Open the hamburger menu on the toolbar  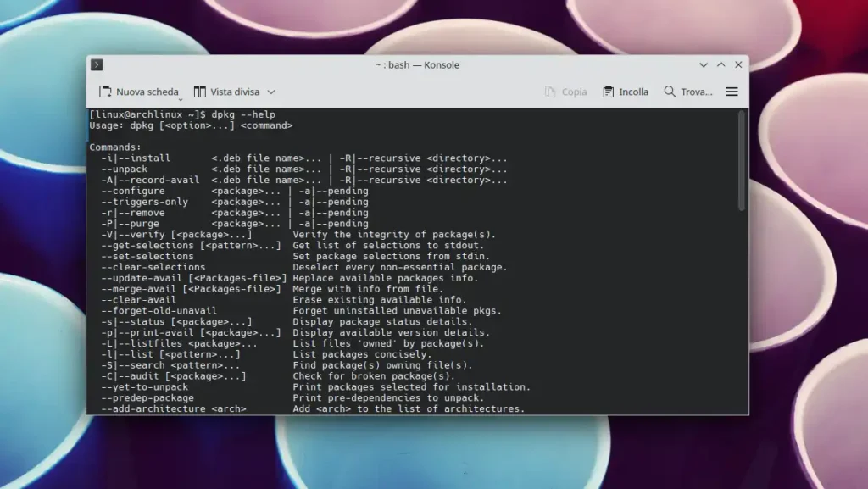coord(731,92)
